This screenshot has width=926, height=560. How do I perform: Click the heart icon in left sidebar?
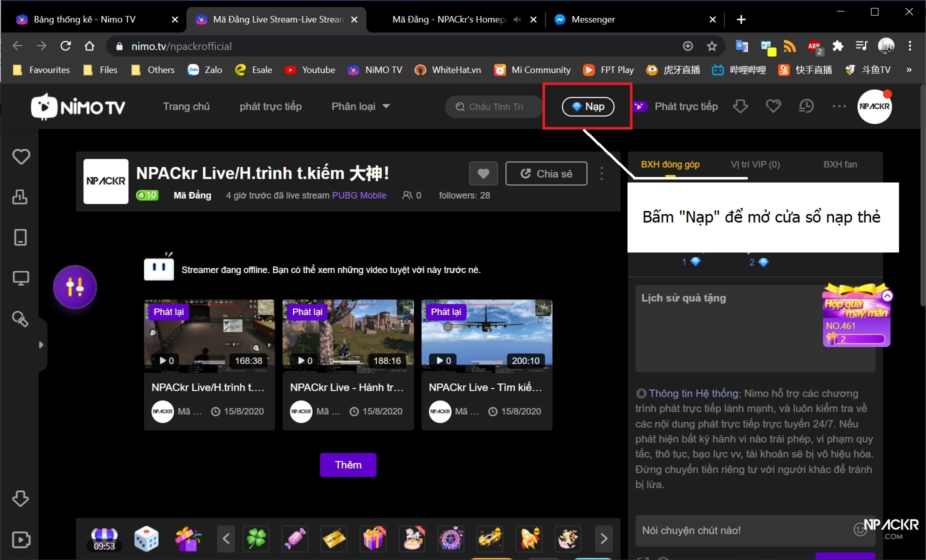pos(21,156)
